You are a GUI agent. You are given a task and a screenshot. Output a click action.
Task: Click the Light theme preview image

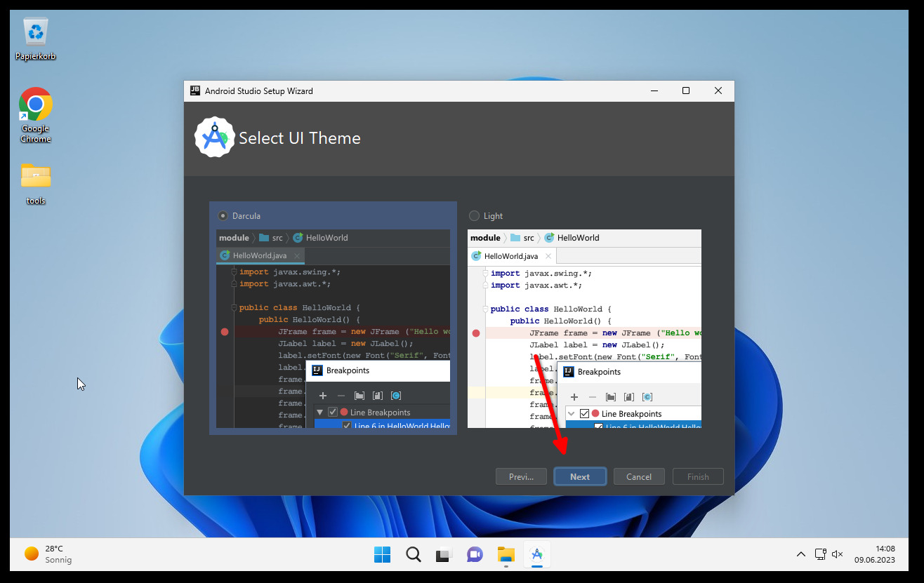click(584, 328)
